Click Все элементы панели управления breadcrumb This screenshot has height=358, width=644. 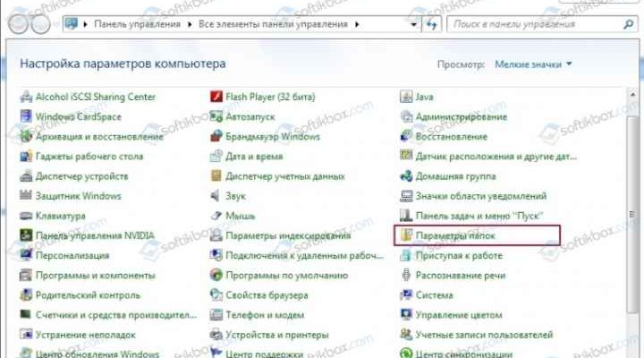(x=273, y=25)
